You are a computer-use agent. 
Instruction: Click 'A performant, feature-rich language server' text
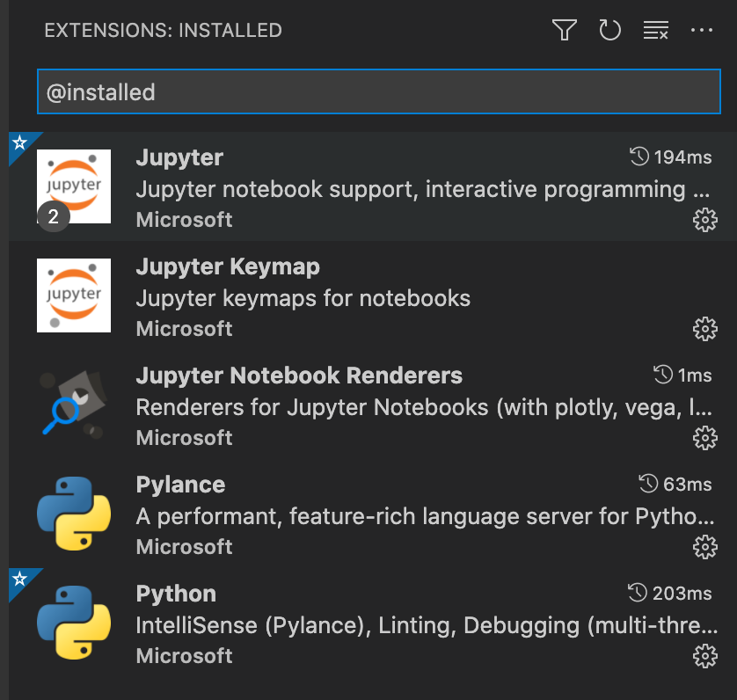coord(425,517)
